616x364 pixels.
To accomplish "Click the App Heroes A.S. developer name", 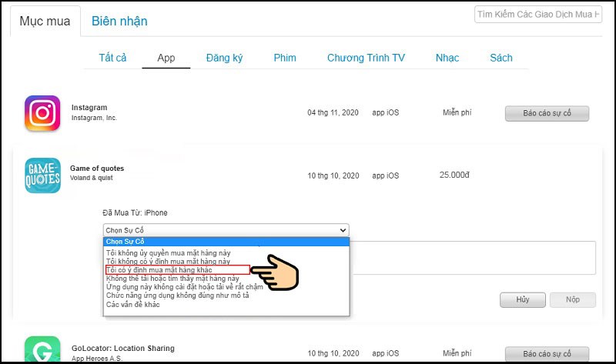I will tap(97, 358).
